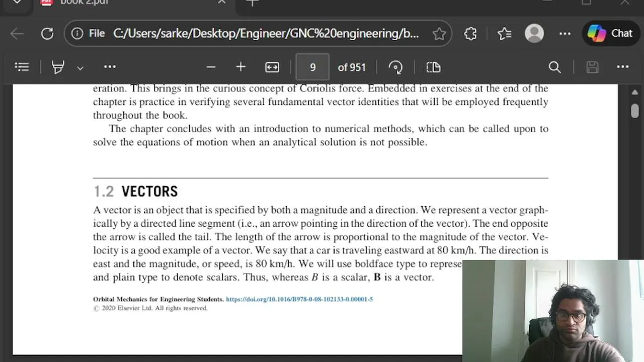Search within the PDF document

[554, 67]
